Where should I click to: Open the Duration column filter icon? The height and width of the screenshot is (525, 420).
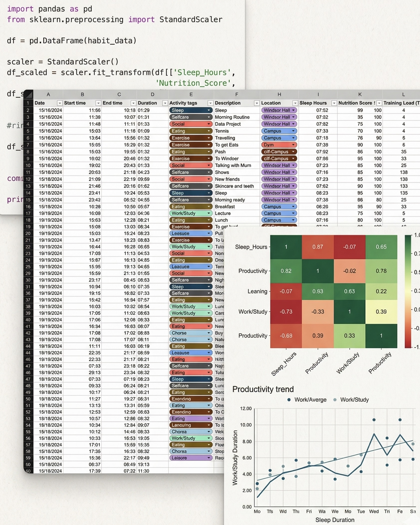click(x=165, y=103)
